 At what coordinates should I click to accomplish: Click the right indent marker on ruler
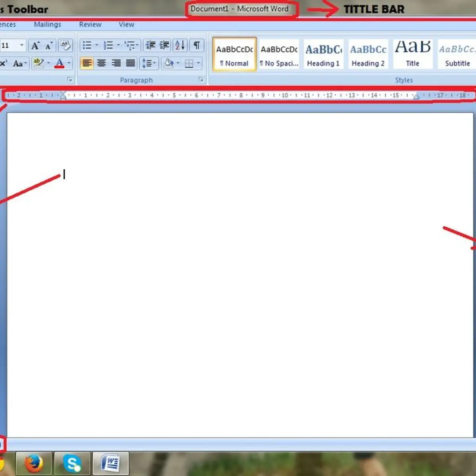tap(416, 96)
